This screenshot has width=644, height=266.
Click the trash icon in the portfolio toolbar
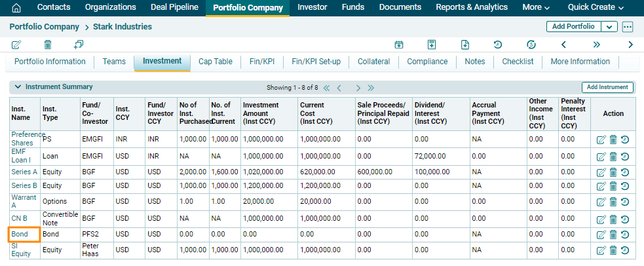[x=48, y=45]
